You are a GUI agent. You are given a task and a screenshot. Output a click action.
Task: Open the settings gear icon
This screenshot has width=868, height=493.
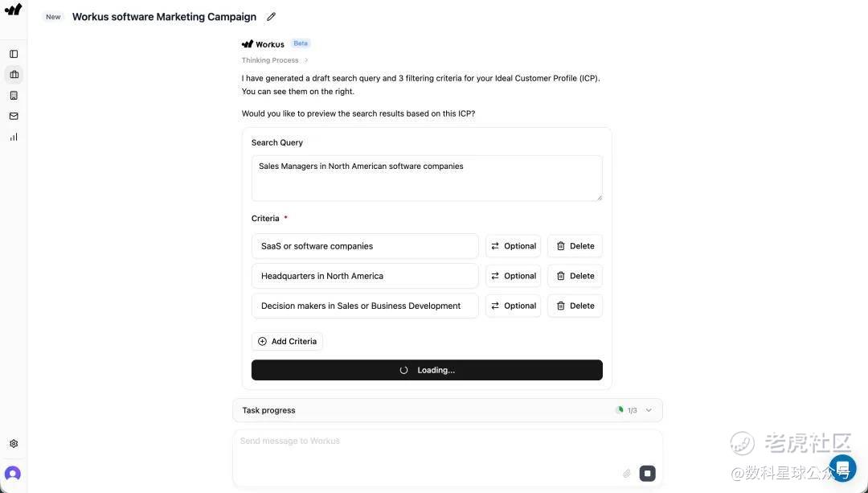click(x=14, y=443)
